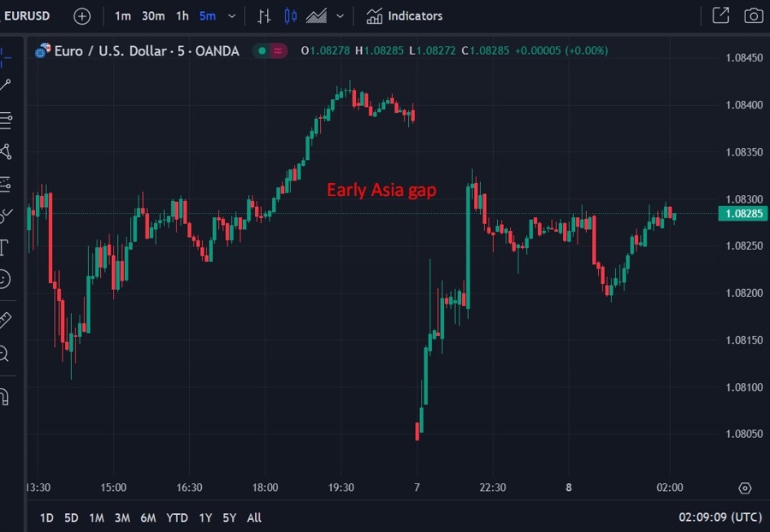The image size is (770, 532).
Task: Click the 22:30 time axis label
Action: (493, 488)
